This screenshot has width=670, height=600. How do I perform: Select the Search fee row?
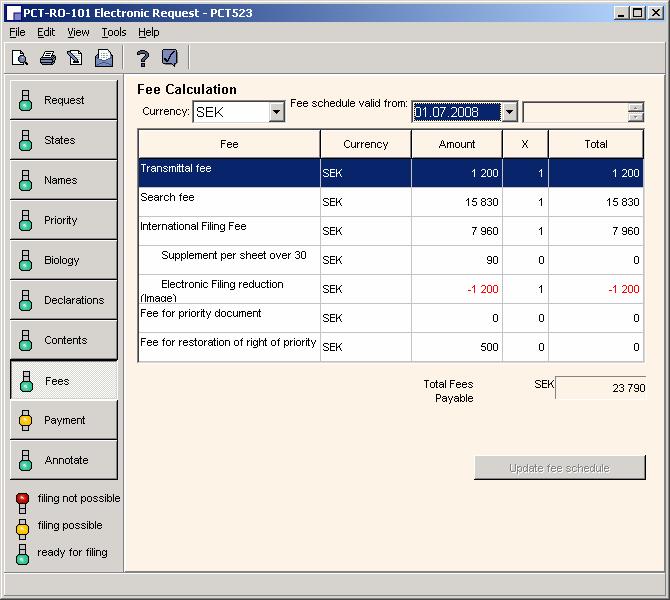click(x=391, y=202)
